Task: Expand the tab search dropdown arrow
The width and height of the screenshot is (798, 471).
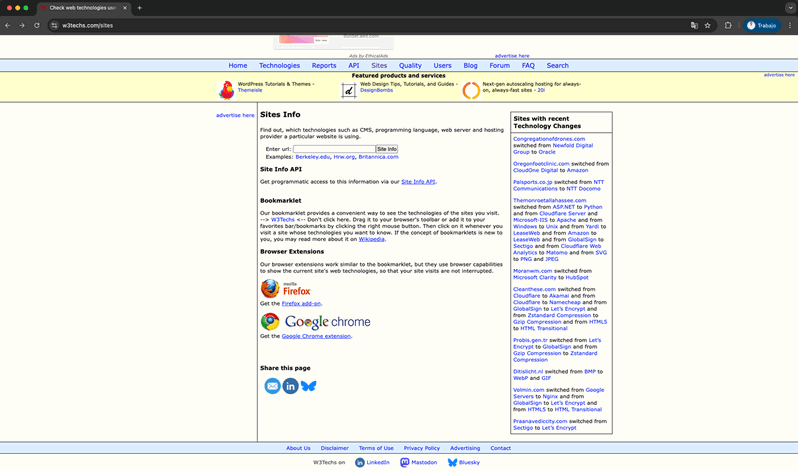Action: pos(790,8)
